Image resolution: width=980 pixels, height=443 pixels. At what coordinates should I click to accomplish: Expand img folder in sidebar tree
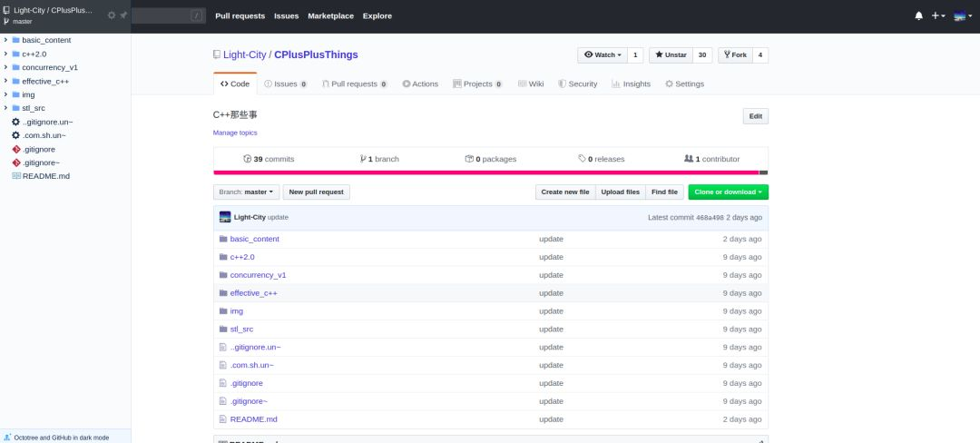pos(5,94)
